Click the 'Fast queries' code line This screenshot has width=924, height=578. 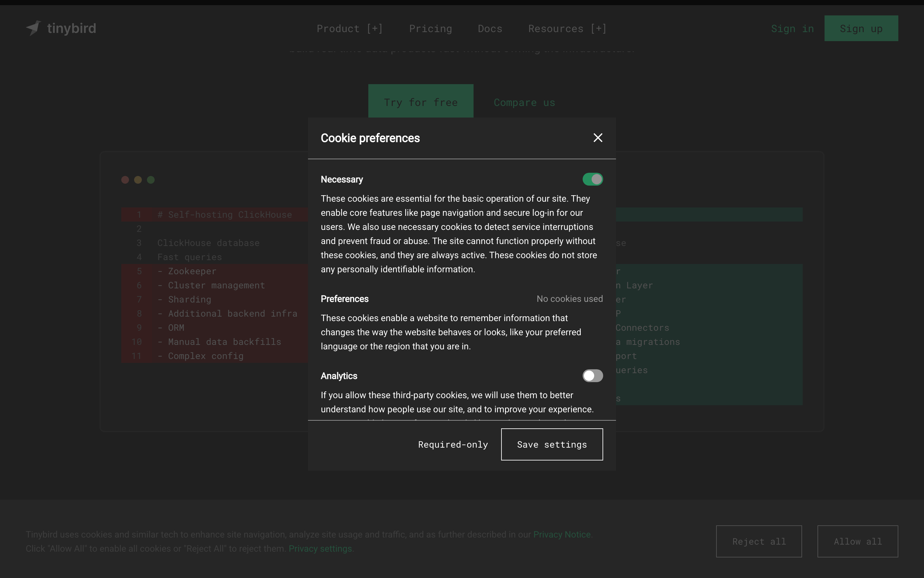(x=189, y=257)
